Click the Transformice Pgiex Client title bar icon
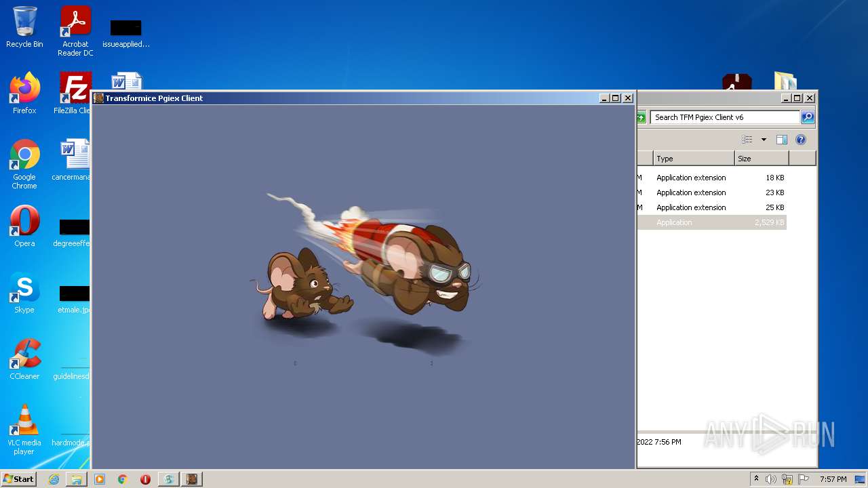868x488 pixels. 99,98
